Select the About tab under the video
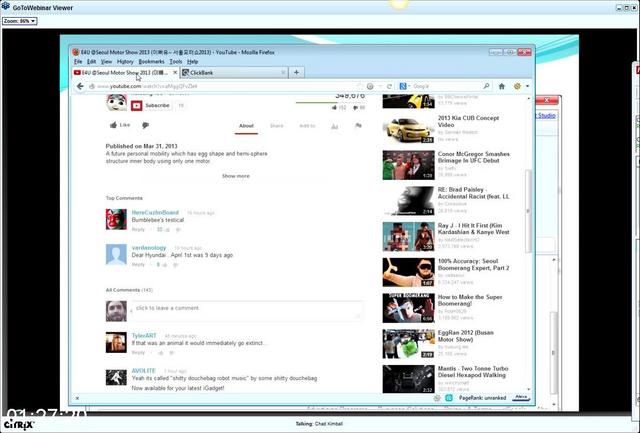 coord(246,126)
